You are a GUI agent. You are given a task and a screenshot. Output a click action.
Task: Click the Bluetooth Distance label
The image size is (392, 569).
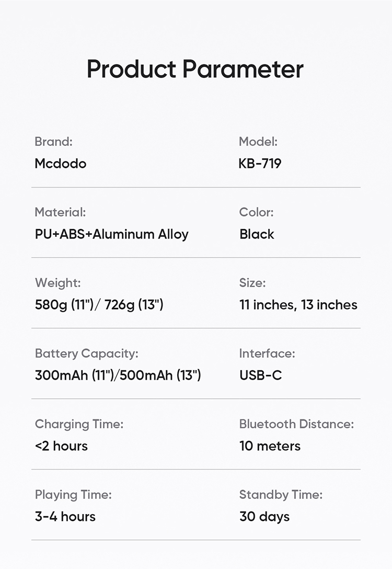(x=296, y=424)
